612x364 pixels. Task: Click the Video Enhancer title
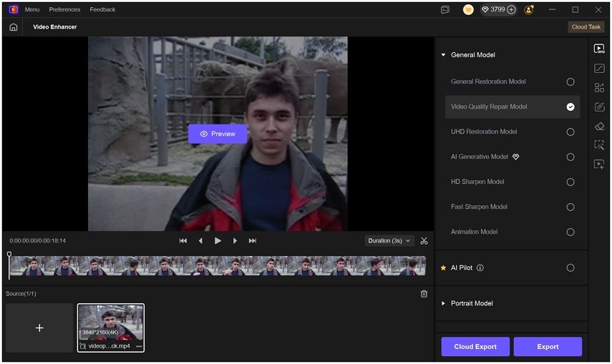[54, 27]
